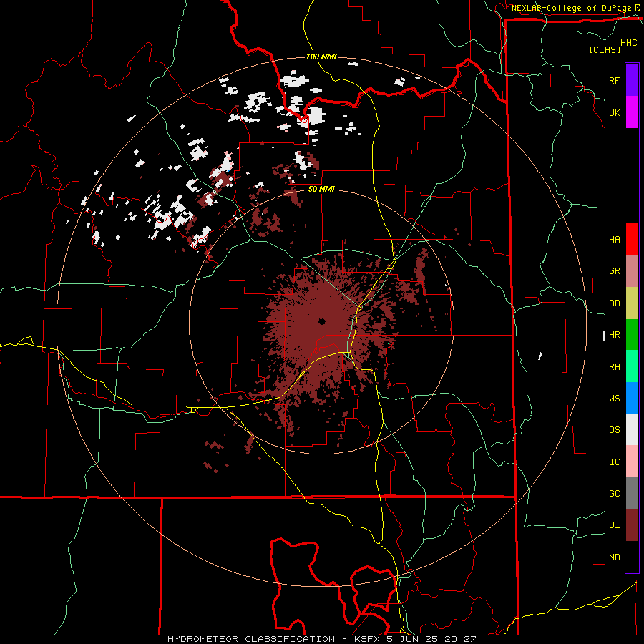Click the Hydrometeor Classification KSFX caption

tap(321, 639)
